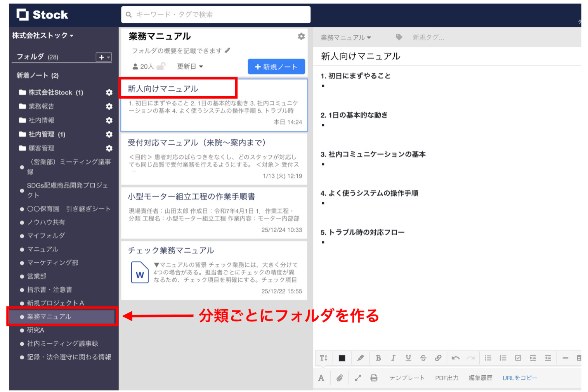Toggle the folder lock icon
The image size is (588, 392).
click(161, 66)
